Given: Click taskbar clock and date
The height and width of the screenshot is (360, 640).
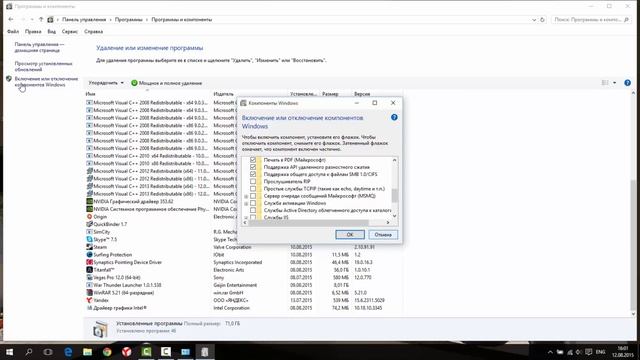Looking at the screenshot, I should 622,352.
